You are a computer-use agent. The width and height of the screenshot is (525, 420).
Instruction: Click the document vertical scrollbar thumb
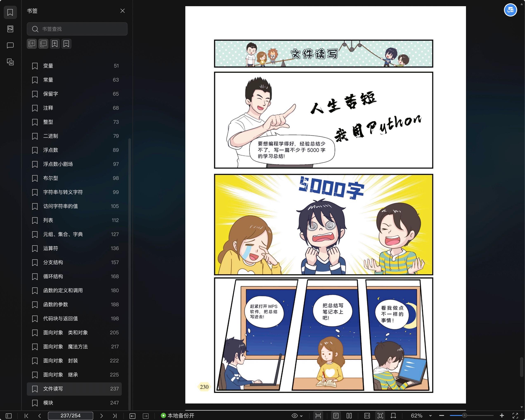(x=521, y=367)
